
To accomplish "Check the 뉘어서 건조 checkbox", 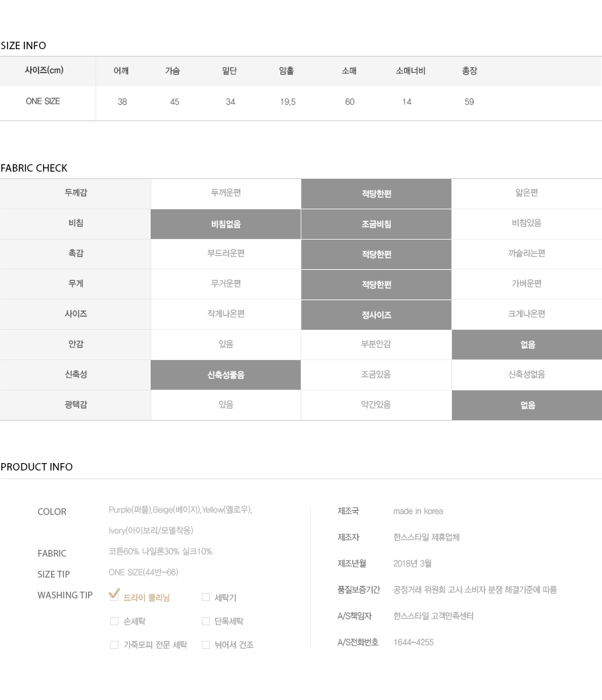I will 206,645.
